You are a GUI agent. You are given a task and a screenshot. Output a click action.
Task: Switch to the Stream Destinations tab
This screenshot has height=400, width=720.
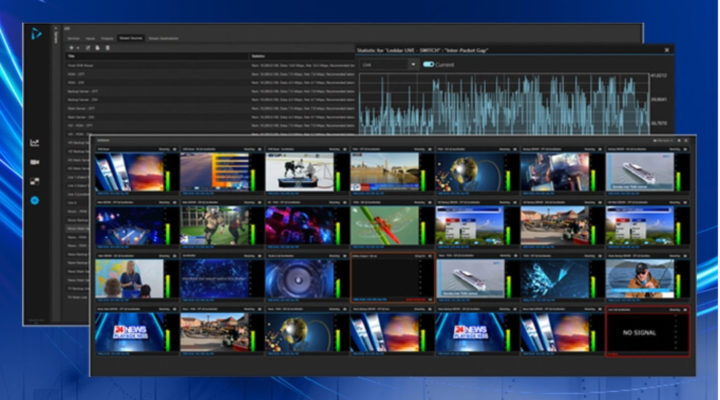163,38
